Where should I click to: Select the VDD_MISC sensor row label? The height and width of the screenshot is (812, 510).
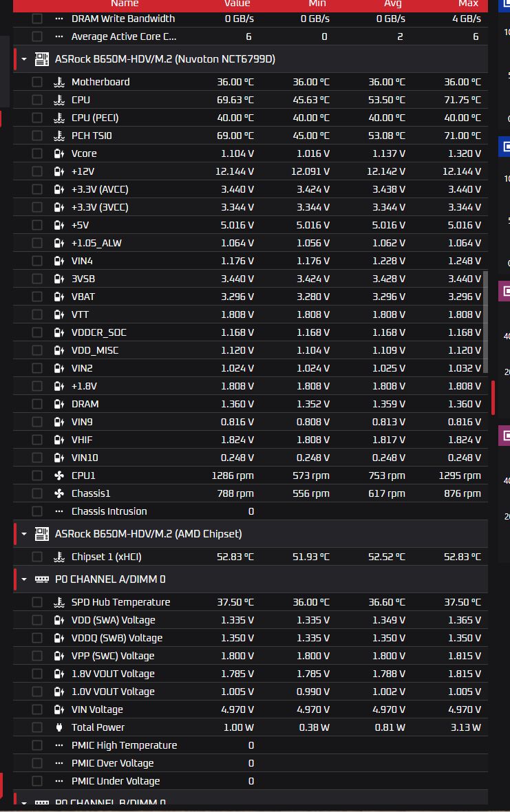[95, 350]
